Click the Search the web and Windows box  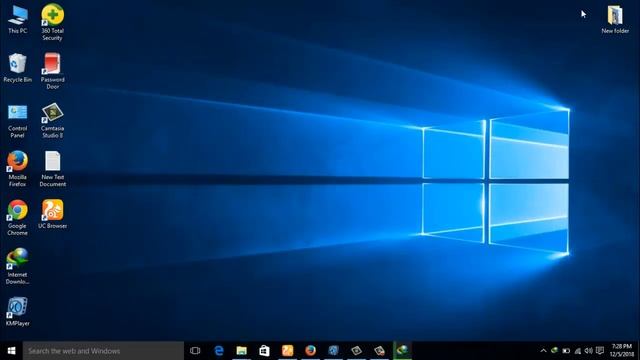[103, 351]
